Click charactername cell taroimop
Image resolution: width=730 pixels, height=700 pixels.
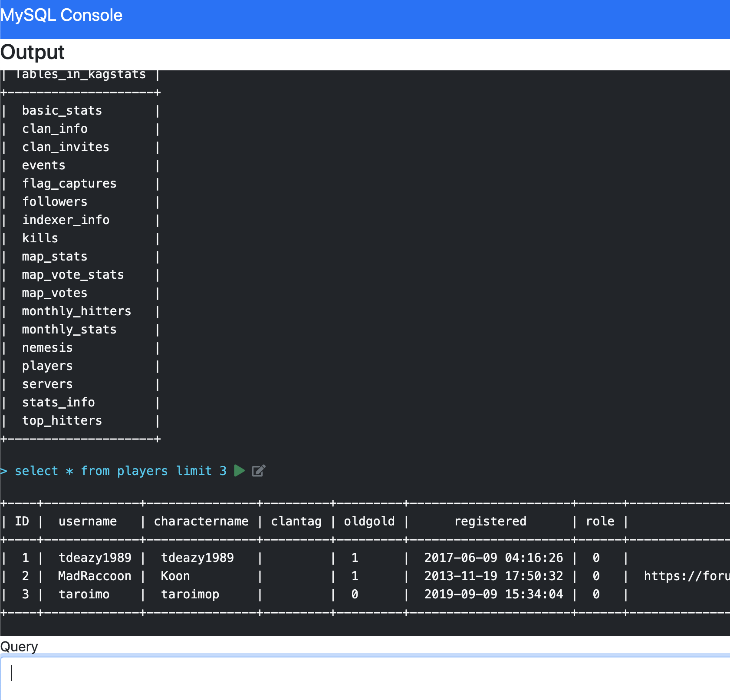click(190, 594)
